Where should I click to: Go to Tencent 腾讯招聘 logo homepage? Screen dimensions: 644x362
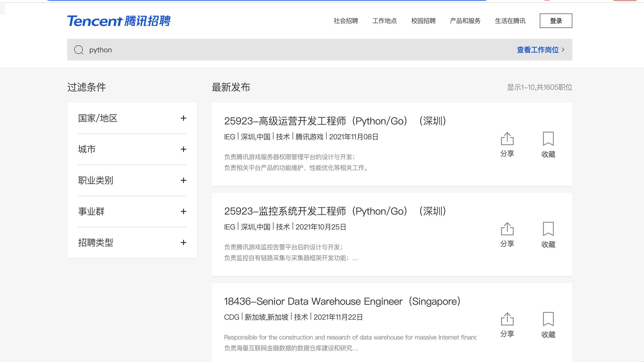(x=119, y=21)
